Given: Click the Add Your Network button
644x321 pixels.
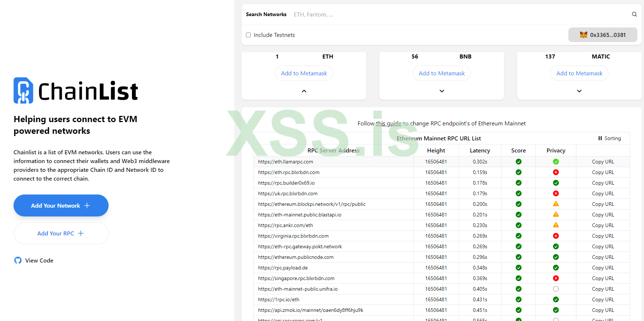Looking at the screenshot, I should click(x=61, y=205).
